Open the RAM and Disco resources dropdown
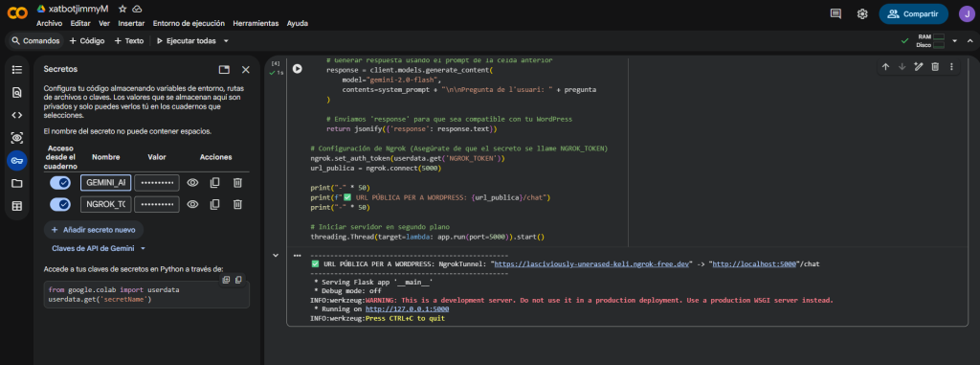The height and width of the screenshot is (365, 980). click(954, 40)
